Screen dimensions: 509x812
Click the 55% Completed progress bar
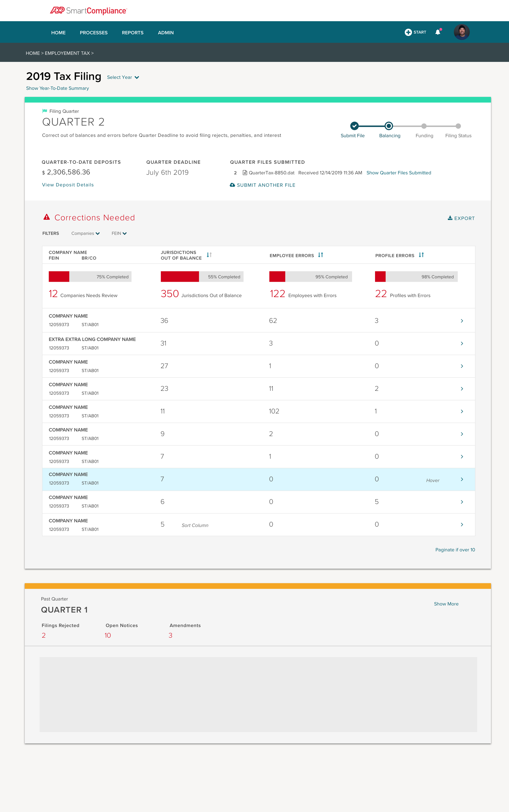click(x=202, y=276)
